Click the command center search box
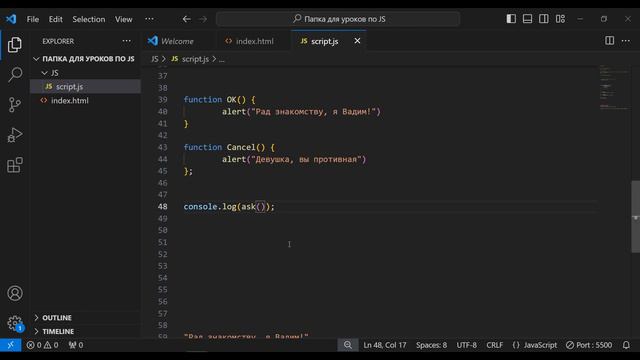This screenshot has height=360, width=640. coord(338,19)
